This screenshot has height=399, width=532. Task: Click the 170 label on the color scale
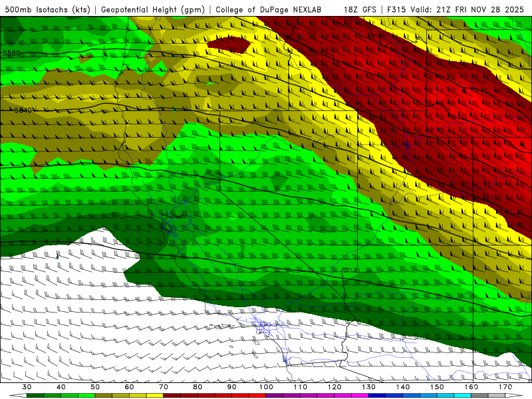505,387
